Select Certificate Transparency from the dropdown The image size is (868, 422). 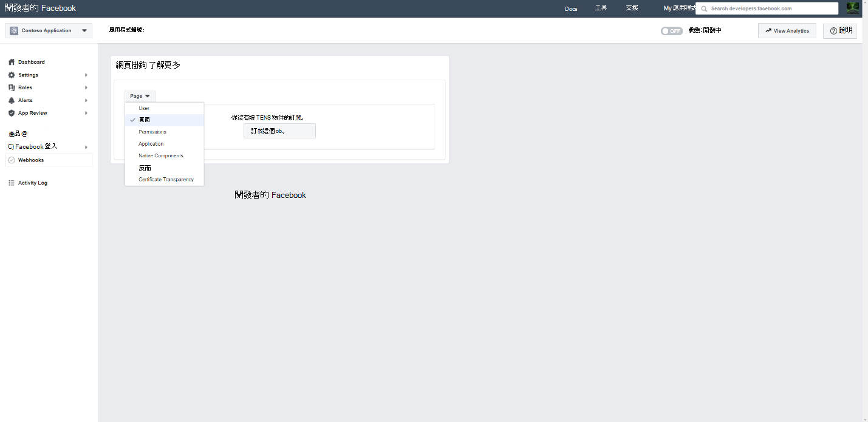pyautogui.click(x=165, y=179)
